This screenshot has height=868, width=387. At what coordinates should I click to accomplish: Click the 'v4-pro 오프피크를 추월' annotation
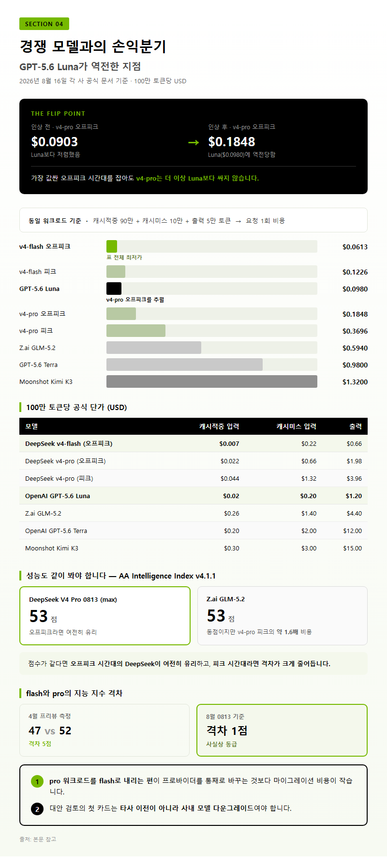pyautogui.click(x=135, y=300)
